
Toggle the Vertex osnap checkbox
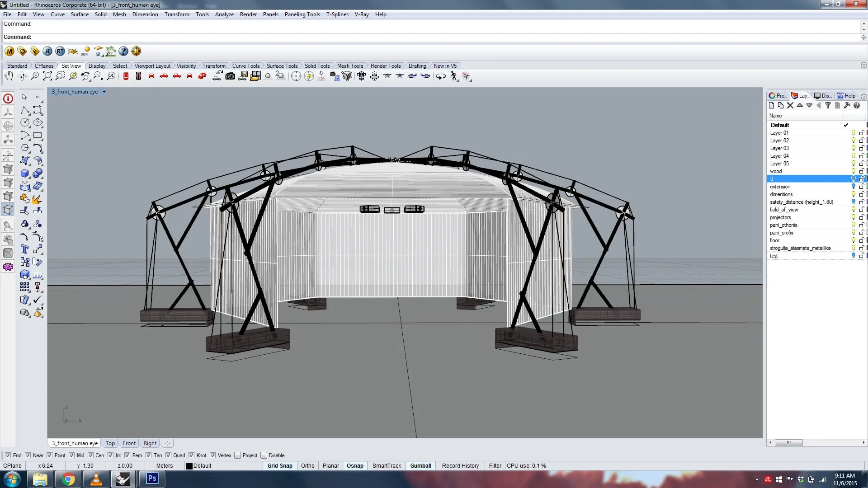[x=213, y=455]
